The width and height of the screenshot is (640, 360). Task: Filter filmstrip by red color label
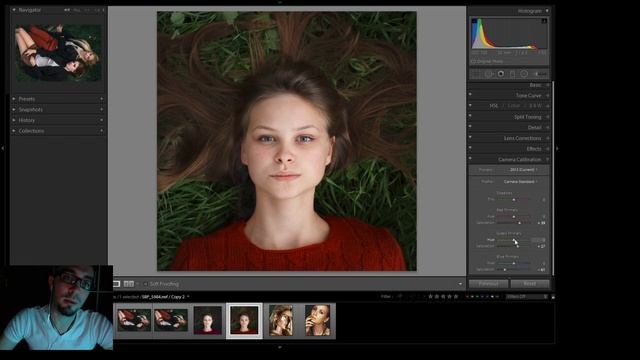tap(468, 297)
